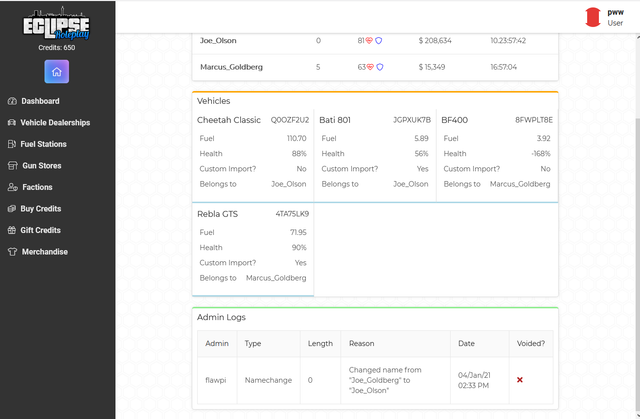
Task: Click the $ 15,349 money value
Action: pyautogui.click(x=432, y=67)
